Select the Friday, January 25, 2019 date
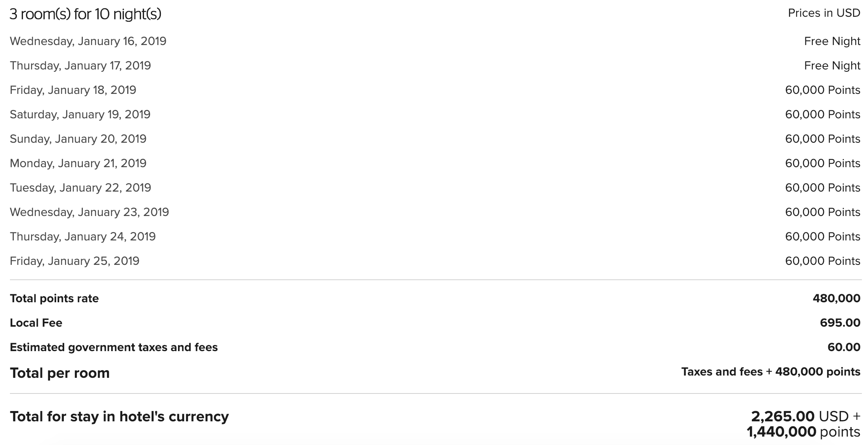Image resolution: width=868 pixels, height=445 pixels. point(74,261)
